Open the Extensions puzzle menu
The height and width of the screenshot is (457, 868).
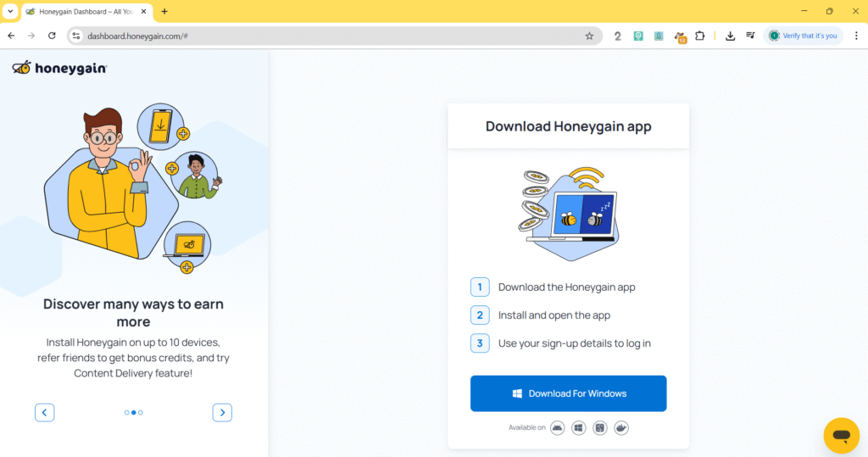pyautogui.click(x=699, y=36)
